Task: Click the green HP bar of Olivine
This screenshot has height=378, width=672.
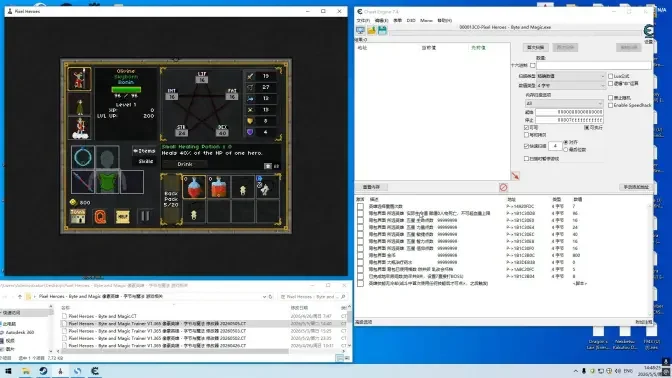Action: tap(126, 90)
